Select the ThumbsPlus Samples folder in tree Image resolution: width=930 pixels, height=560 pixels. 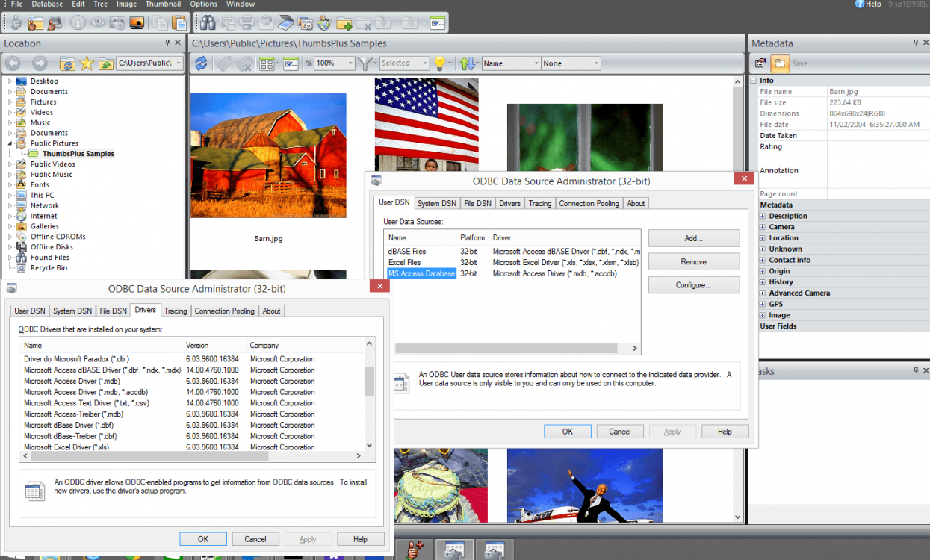(x=78, y=154)
